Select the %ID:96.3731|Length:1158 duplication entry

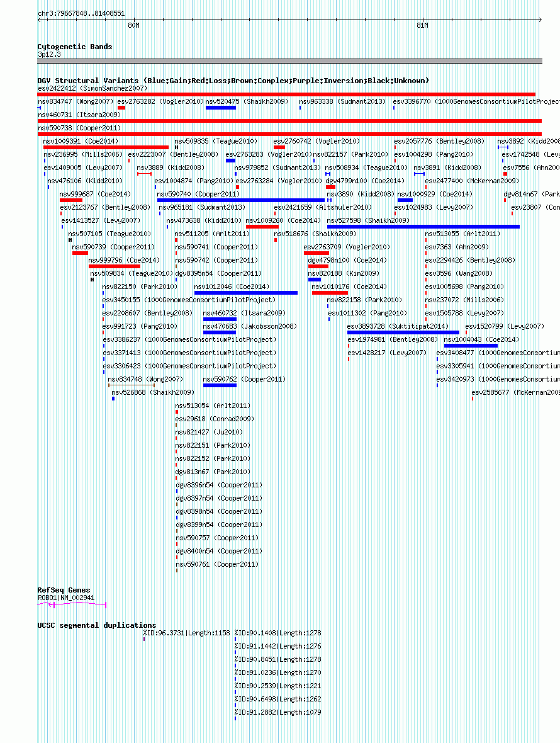[186, 633]
